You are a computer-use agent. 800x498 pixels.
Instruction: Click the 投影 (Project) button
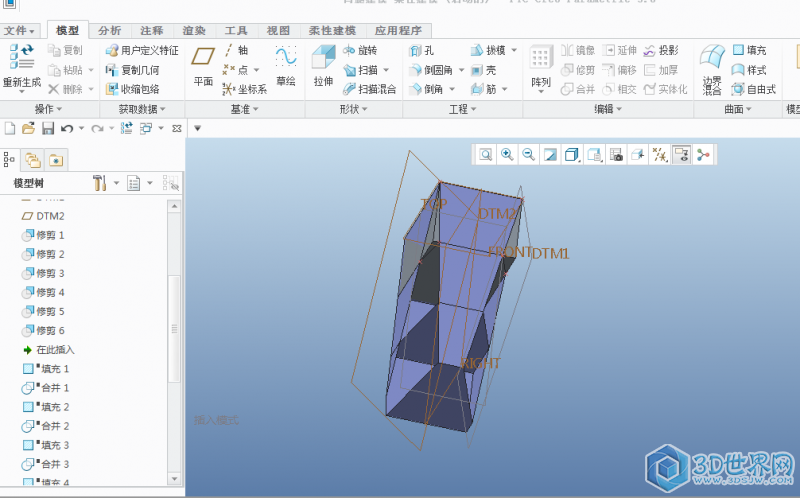[x=661, y=50]
